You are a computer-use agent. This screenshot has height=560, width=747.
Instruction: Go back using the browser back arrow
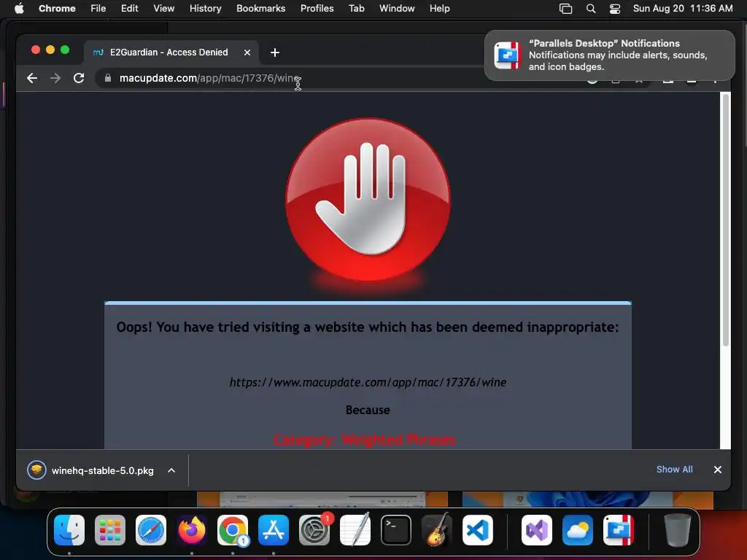point(32,78)
